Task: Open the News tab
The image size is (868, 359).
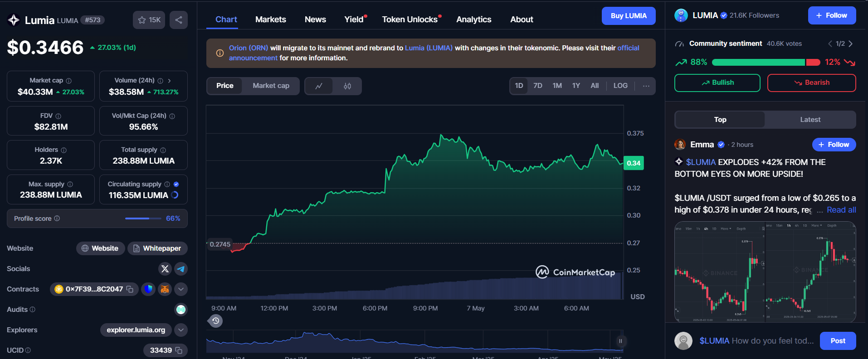Action: coord(315,19)
